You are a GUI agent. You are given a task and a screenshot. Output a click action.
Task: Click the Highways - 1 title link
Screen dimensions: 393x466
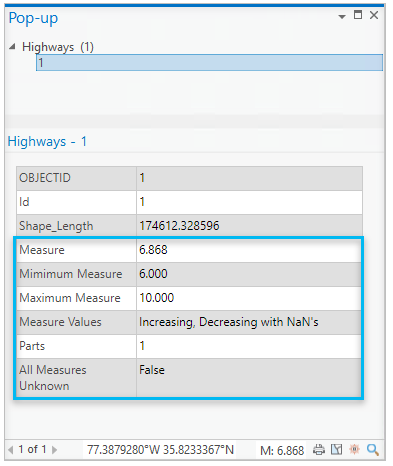click(x=47, y=141)
